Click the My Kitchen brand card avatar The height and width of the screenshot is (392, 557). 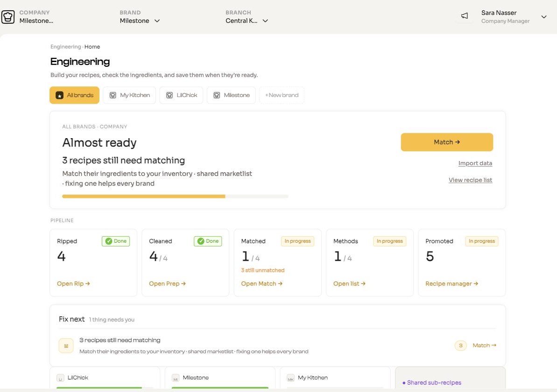click(290, 378)
